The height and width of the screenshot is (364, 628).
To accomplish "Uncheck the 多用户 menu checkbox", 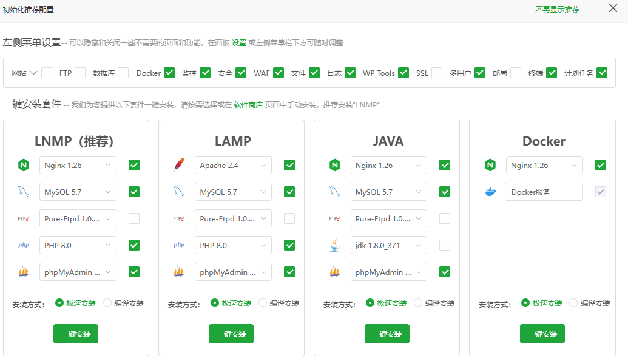I will [480, 73].
